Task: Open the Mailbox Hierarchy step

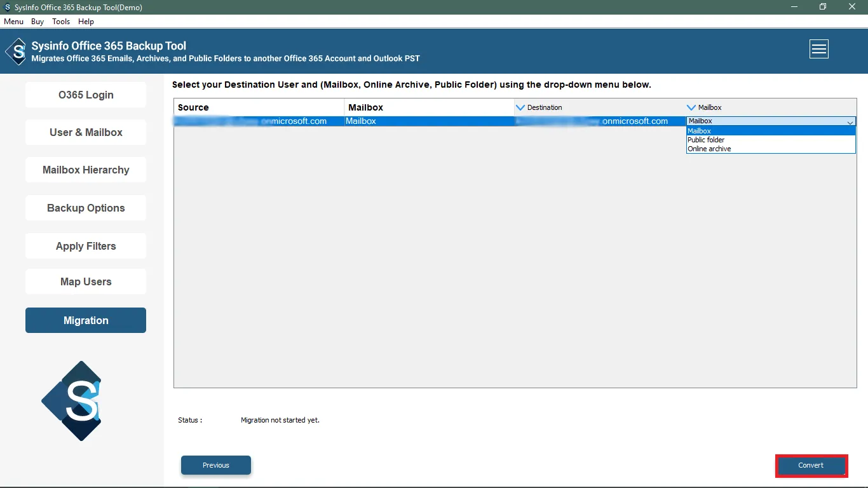Action: point(86,170)
